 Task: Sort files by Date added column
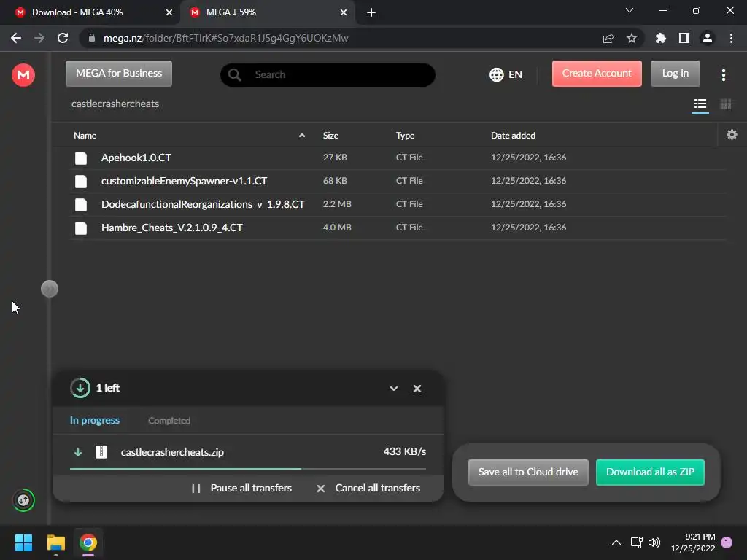[513, 135]
